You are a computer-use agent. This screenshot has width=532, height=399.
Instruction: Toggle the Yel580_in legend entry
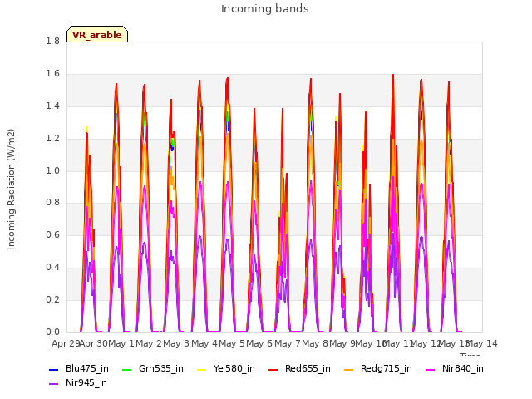pyautogui.click(x=226, y=368)
